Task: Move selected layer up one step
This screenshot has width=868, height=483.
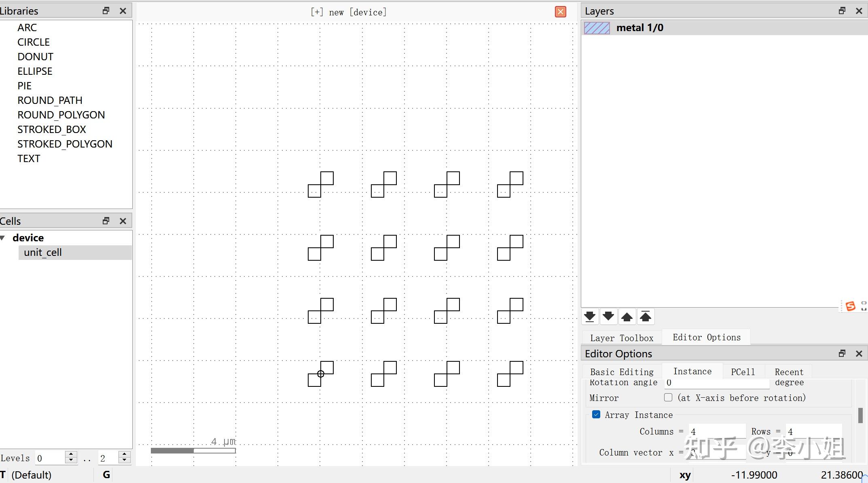Action: [627, 316]
